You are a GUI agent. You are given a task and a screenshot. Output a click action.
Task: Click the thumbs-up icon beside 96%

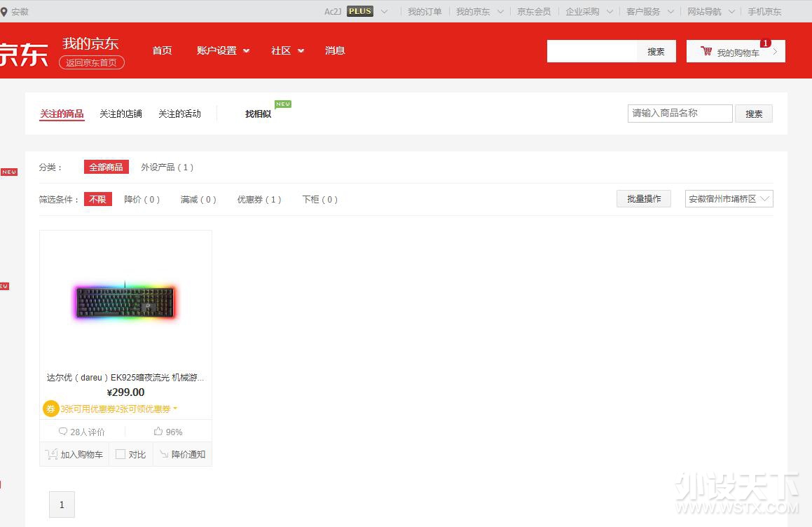[158, 431]
